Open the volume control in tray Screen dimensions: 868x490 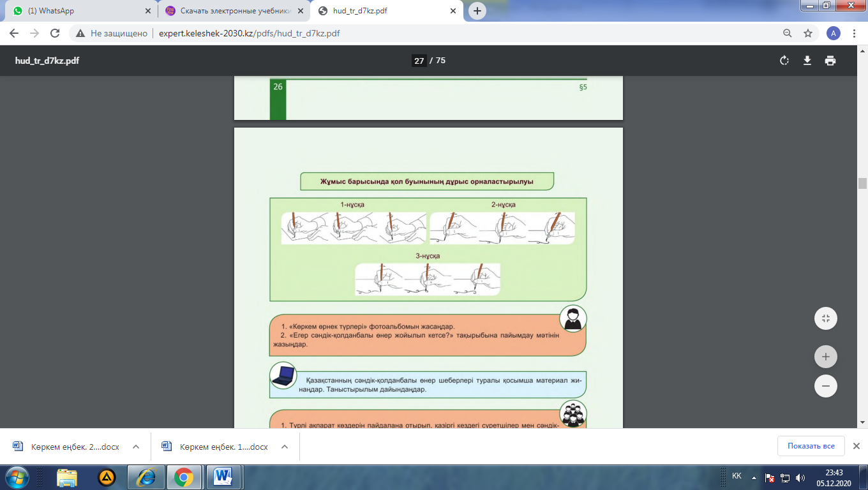(x=800, y=477)
